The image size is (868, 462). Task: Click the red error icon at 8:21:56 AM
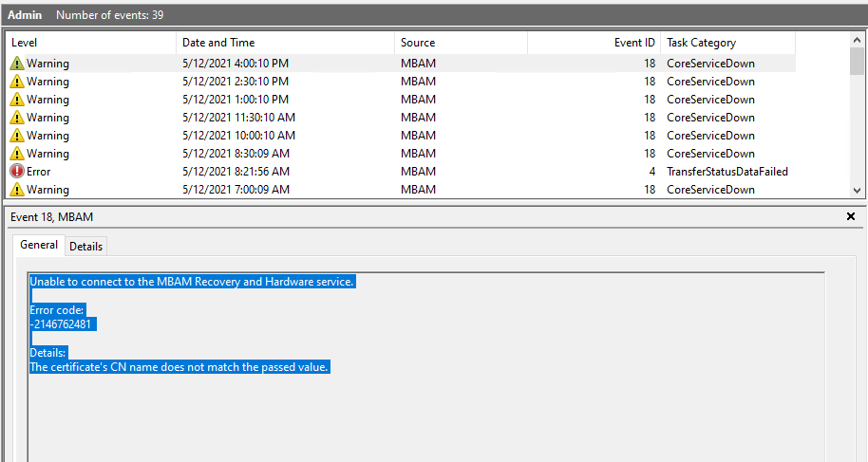point(17,171)
